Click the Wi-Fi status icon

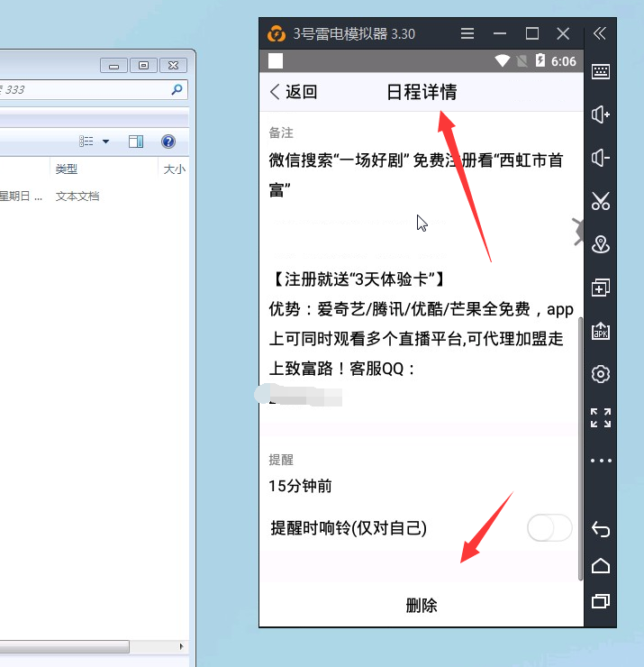(502, 61)
